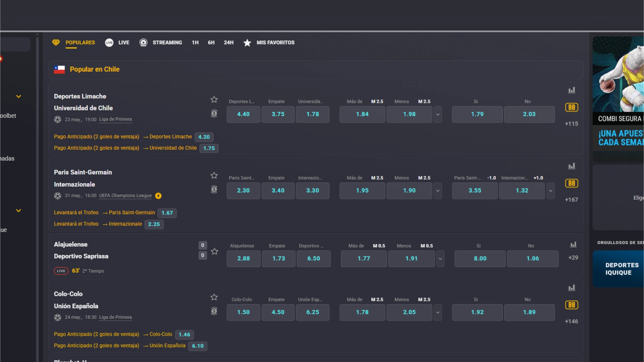Open the Populares tab
644x362 pixels.
point(80,43)
